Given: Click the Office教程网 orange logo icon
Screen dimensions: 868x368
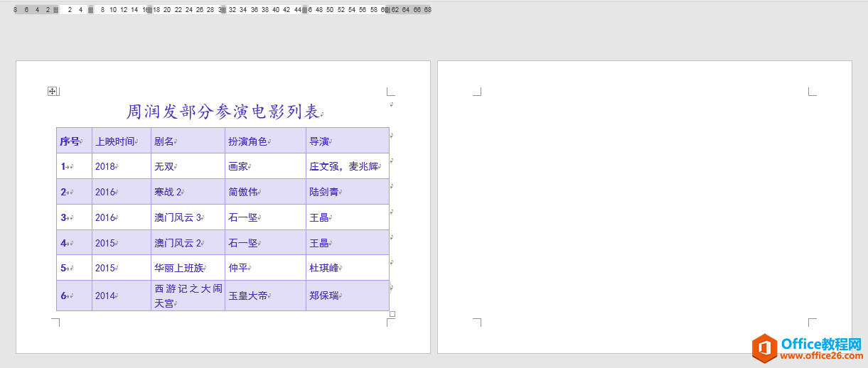Looking at the screenshot, I should 765,348.
